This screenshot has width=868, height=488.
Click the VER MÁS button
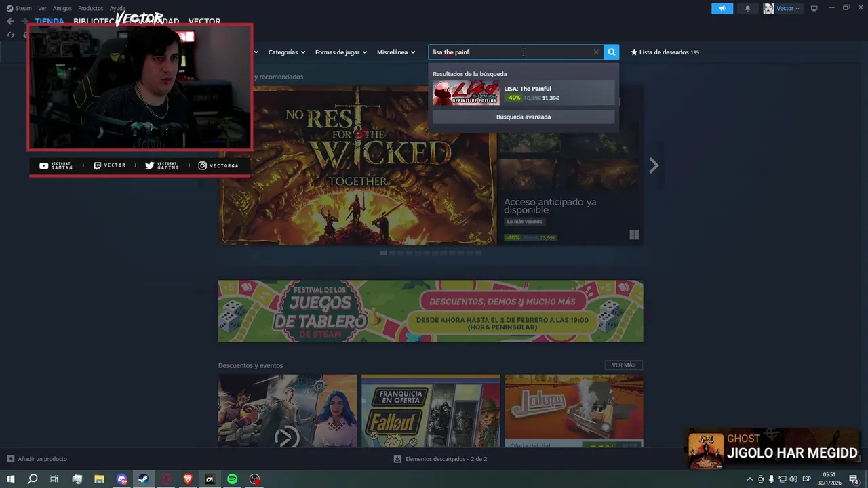pos(624,365)
